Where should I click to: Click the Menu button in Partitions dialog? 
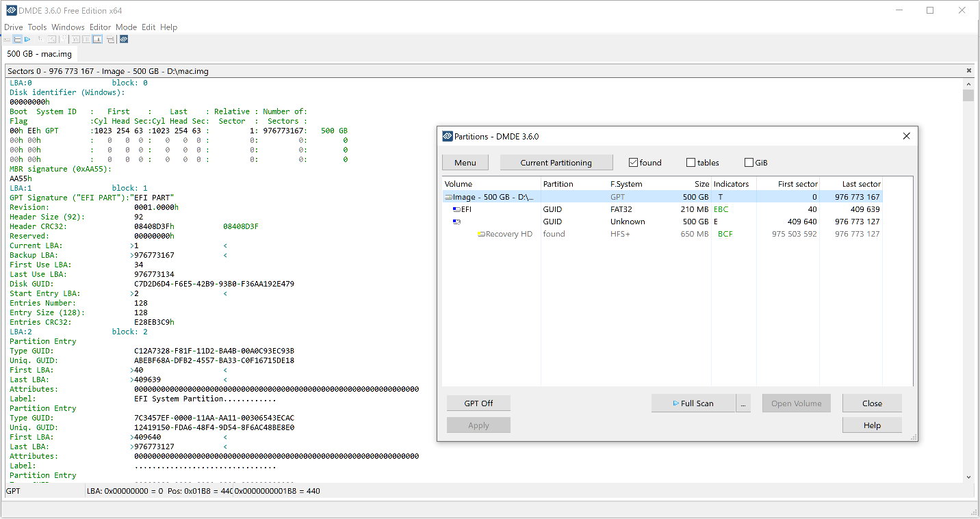(465, 163)
